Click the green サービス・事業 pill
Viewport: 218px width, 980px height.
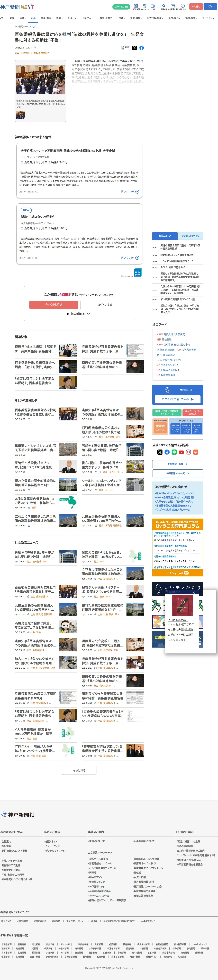click(x=121, y=7)
